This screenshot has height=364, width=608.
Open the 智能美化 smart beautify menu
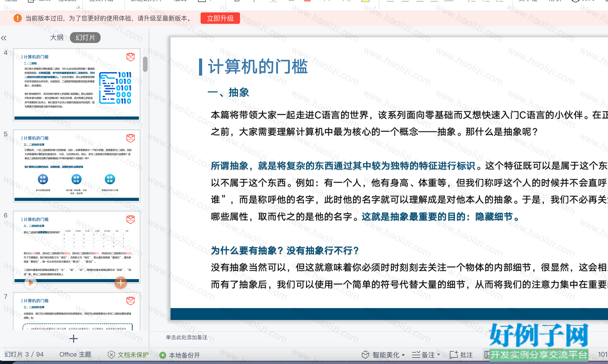point(383,355)
